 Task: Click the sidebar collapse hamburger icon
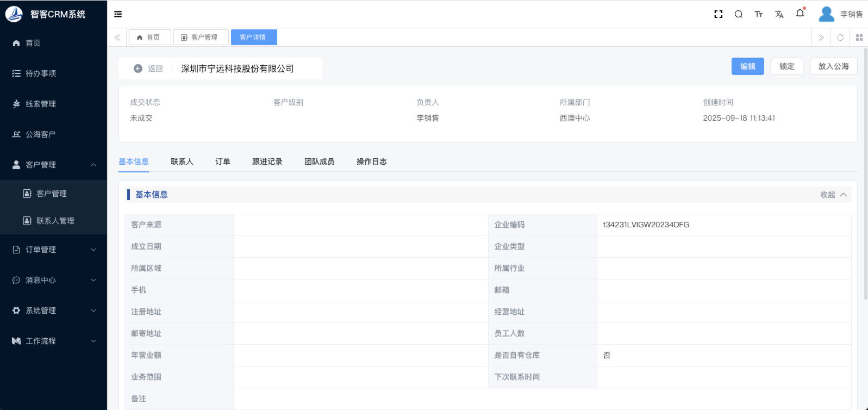coord(118,14)
